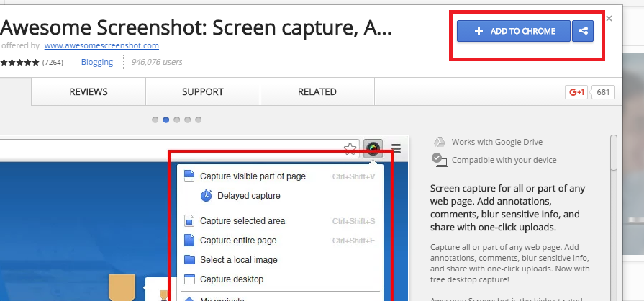Viewport: 644px width, 301px height.
Task: Click the five-star rating
Action: (x=19, y=63)
